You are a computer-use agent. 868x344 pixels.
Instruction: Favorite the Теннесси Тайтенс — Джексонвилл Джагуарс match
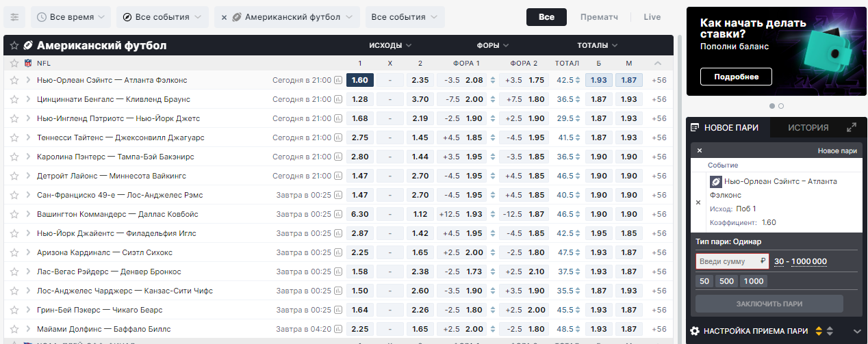click(14, 137)
